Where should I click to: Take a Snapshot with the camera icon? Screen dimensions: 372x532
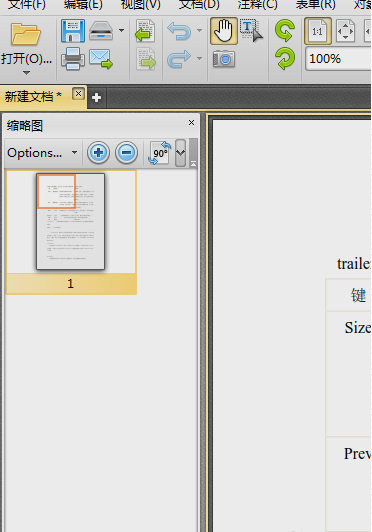[x=224, y=59]
